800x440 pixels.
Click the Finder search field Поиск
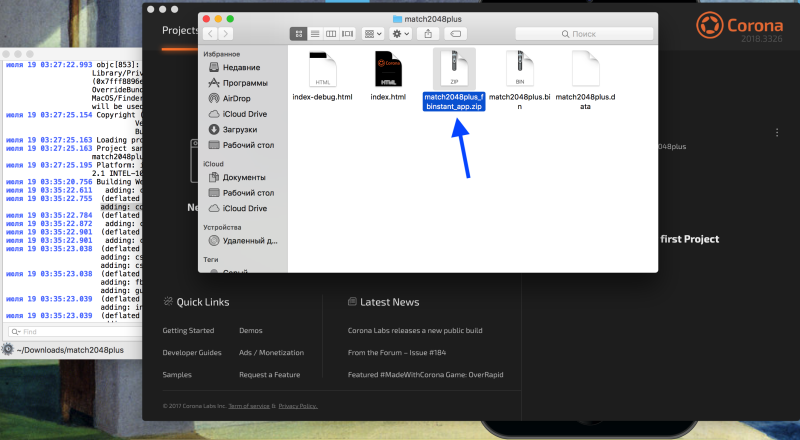584,34
